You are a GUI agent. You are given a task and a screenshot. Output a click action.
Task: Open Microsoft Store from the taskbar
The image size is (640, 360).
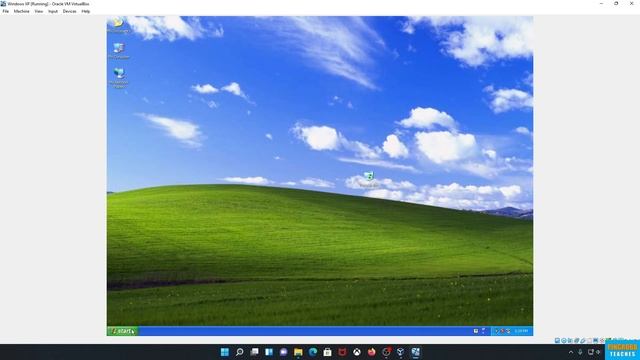click(x=327, y=352)
